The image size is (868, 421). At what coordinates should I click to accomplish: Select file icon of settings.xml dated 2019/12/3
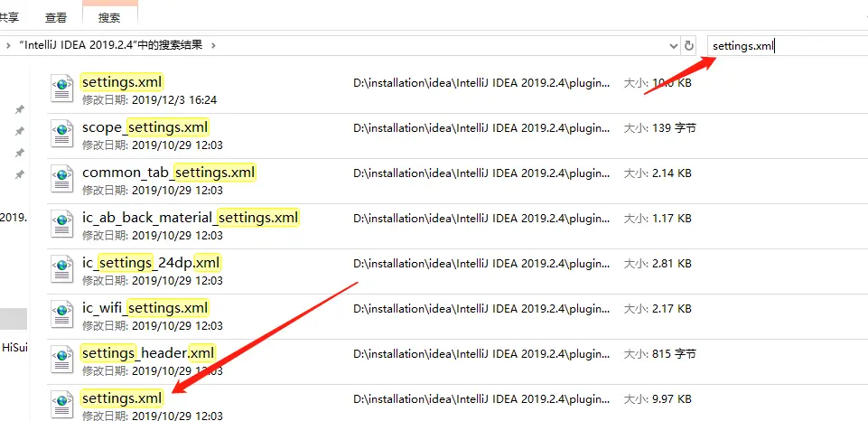[62, 87]
